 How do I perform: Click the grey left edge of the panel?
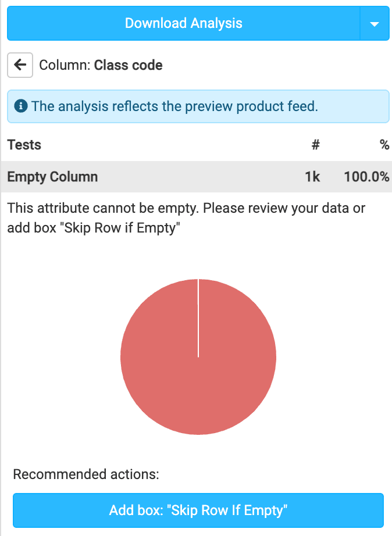click(1, 349)
